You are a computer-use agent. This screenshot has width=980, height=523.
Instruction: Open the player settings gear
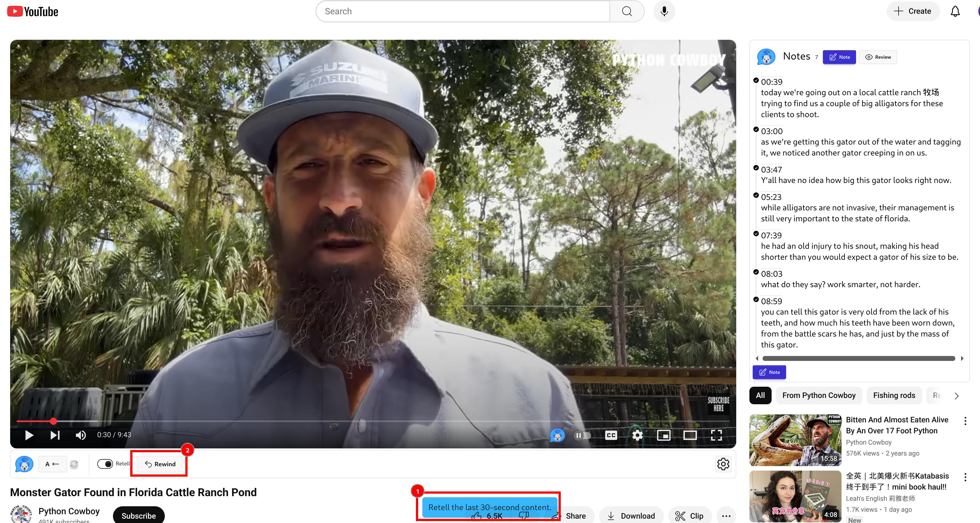click(x=637, y=435)
